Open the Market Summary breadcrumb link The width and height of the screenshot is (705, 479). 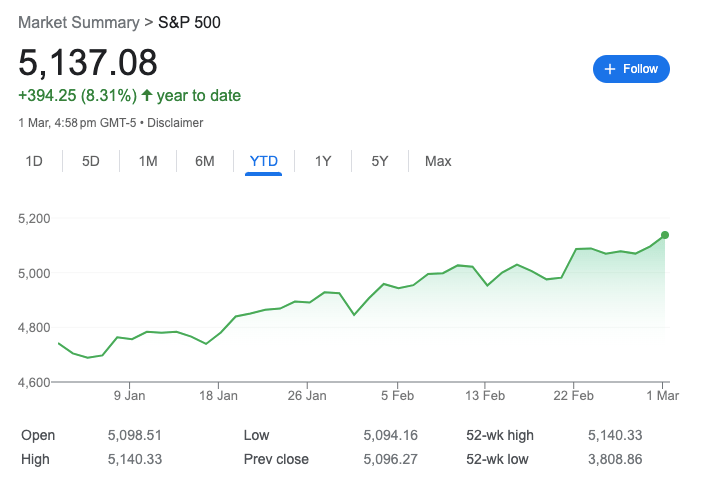coord(79,22)
